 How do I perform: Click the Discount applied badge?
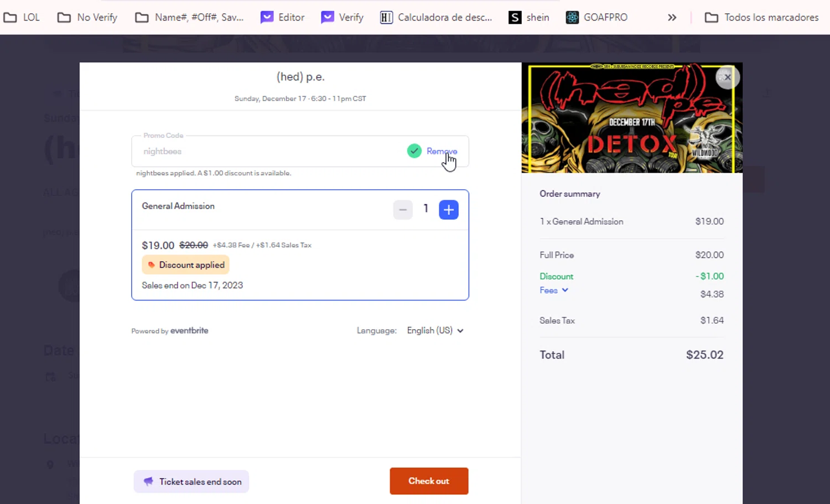(x=185, y=265)
